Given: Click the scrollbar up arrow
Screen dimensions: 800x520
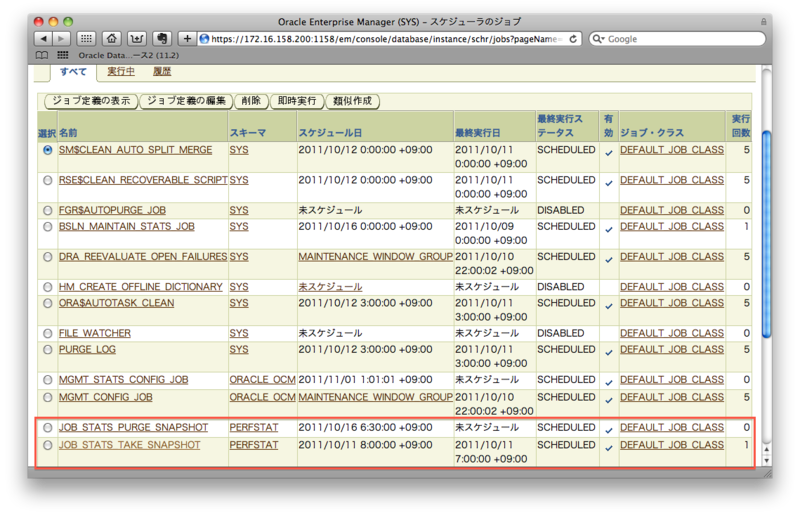Looking at the screenshot, I should point(766,450).
